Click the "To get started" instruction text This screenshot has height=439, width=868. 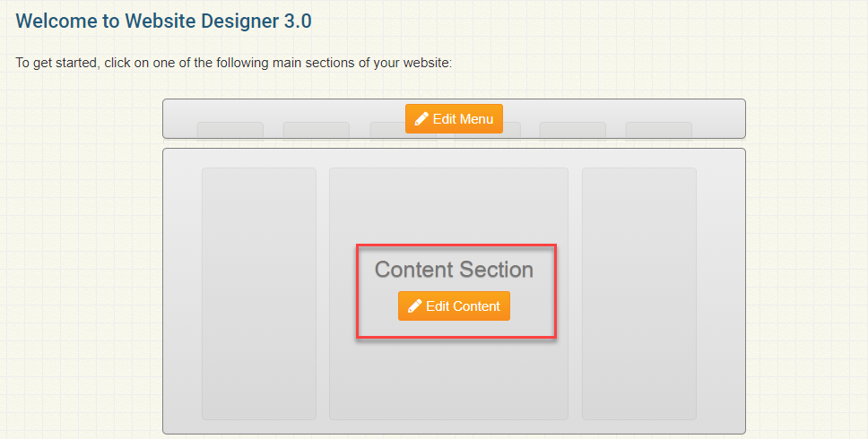coord(233,64)
